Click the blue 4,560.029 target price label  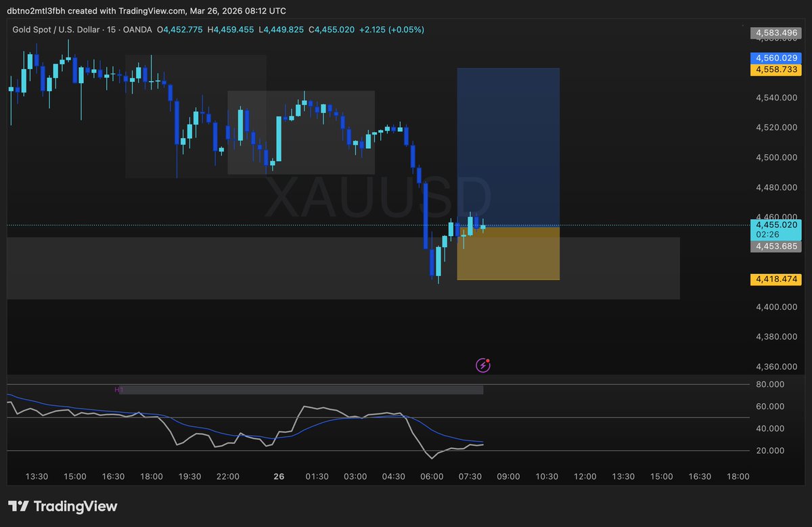(775, 58)
